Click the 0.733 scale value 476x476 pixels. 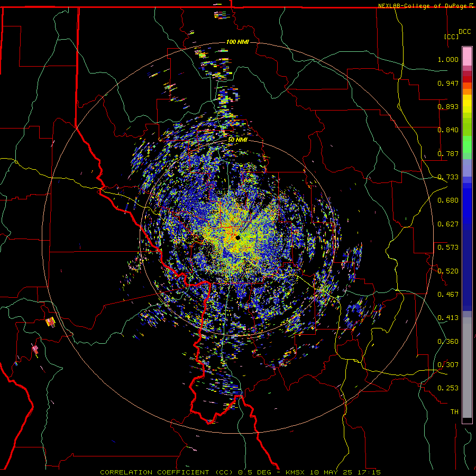click(448, 177)
